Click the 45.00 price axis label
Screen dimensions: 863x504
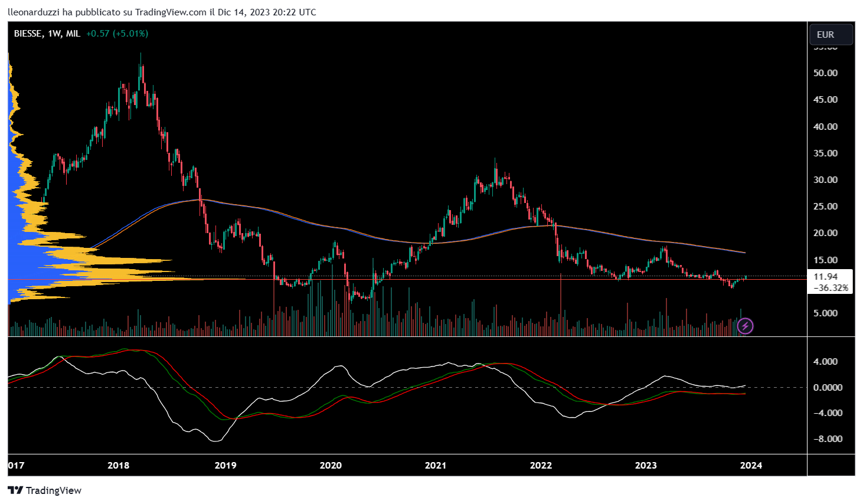[x=825, y=99]
